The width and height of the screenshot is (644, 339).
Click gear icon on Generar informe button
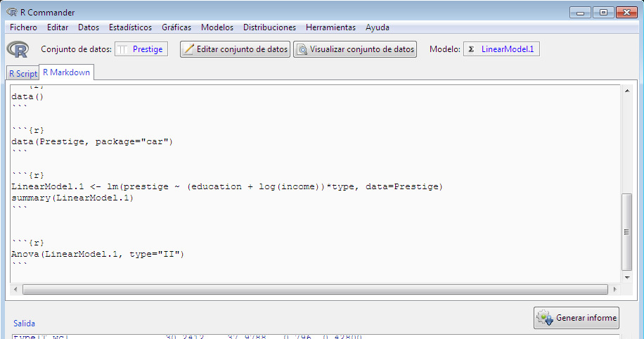click(x=545, y=318)
